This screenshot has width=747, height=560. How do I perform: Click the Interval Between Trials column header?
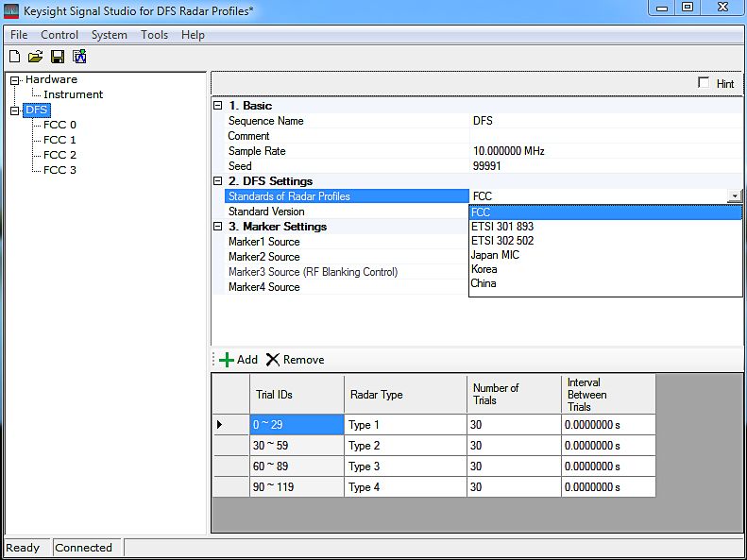608,395
